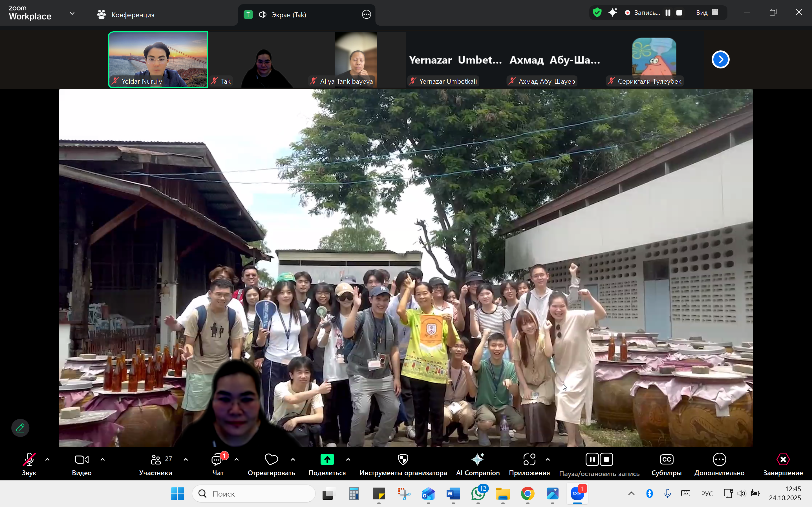
Task: Expand video options arrow beside Видео
Action: [x=103, y=459]
